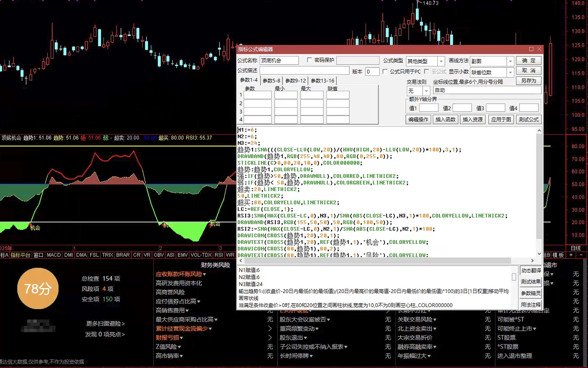Open the 显示小数 dropdown
This screenshot has width=588, height=368.
(x=510, y=72)
